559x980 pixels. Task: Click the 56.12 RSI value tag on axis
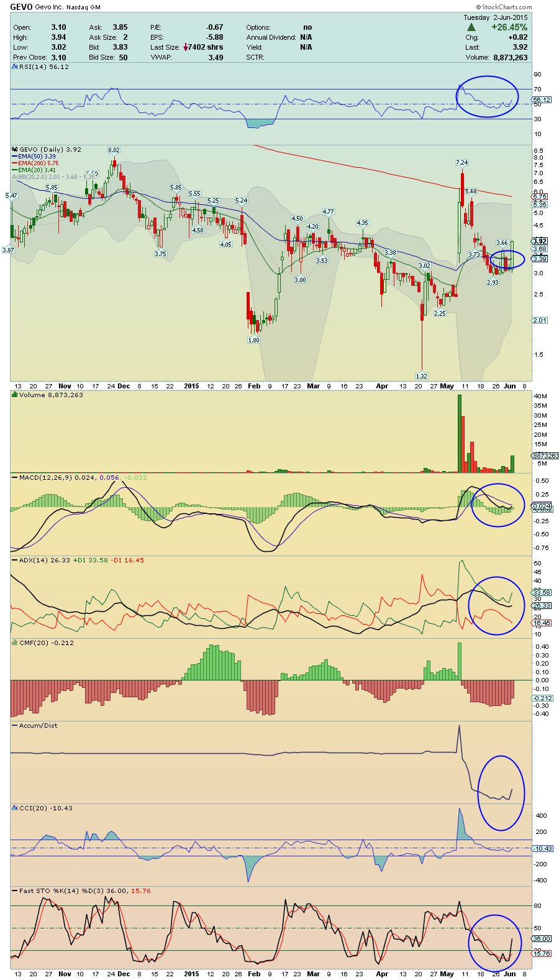pyautogui.click(x=542, y=100)
